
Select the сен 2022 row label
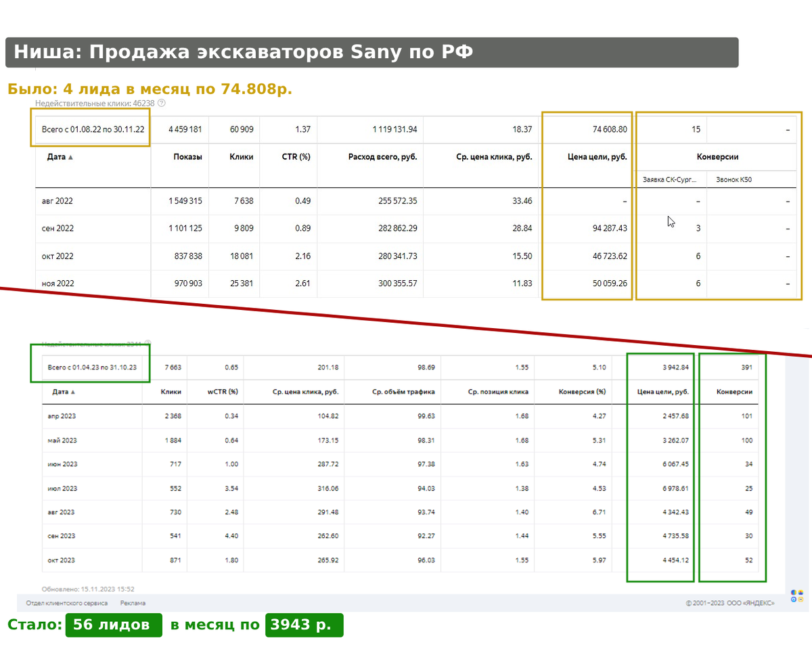(58, 229)
